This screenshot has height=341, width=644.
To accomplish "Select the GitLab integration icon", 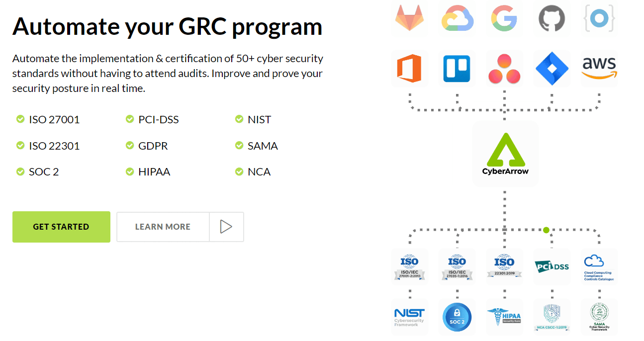I will coord(409,20).
